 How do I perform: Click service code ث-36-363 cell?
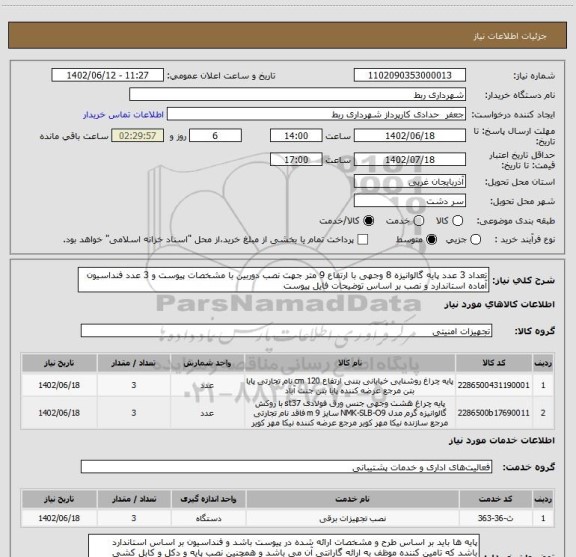[496, 518]
